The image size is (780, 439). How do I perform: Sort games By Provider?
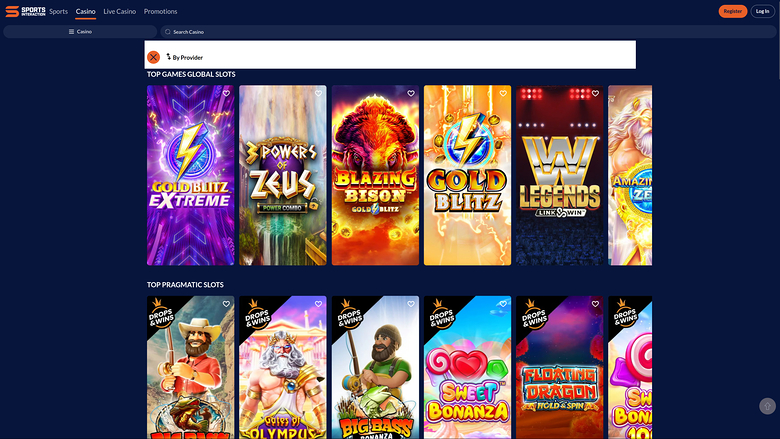(x=185, y=57)
